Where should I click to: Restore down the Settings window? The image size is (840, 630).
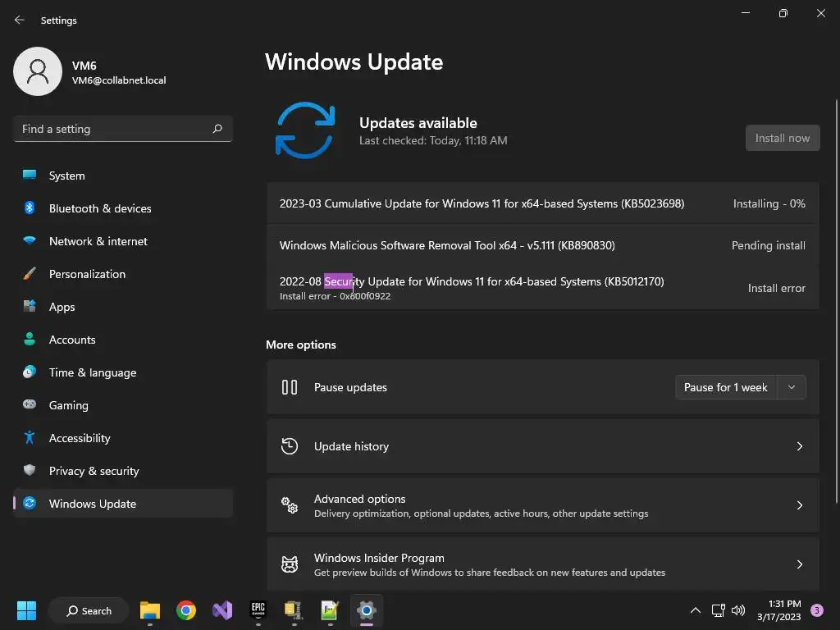783,13
